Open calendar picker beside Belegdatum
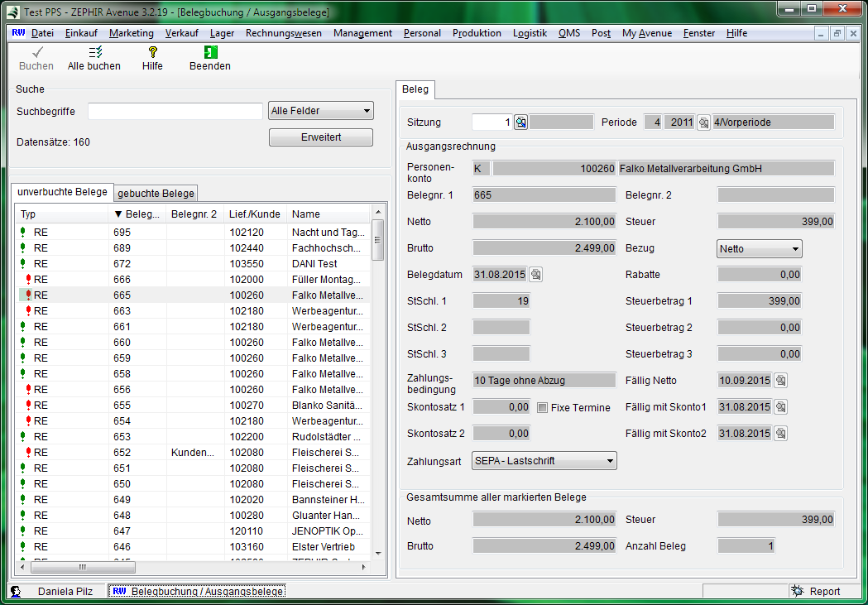This screenshot has width=868, height=605. click(x=535, y=275)
